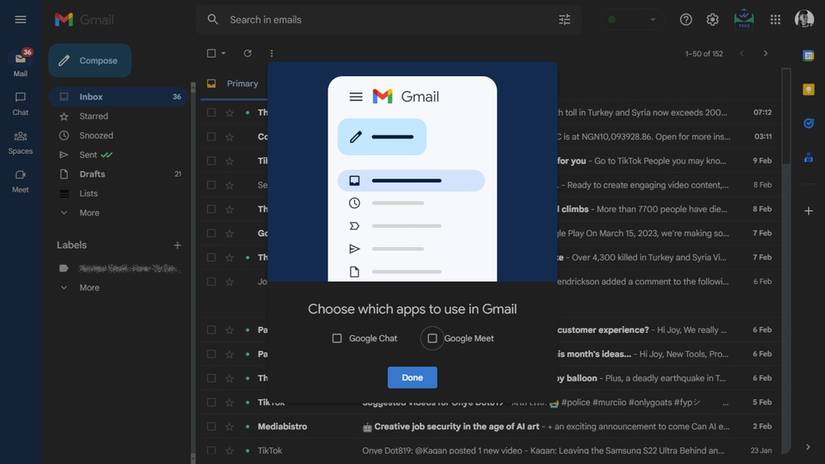Click the Compose button
Screen dimensions: 825x464
[90, 60]
